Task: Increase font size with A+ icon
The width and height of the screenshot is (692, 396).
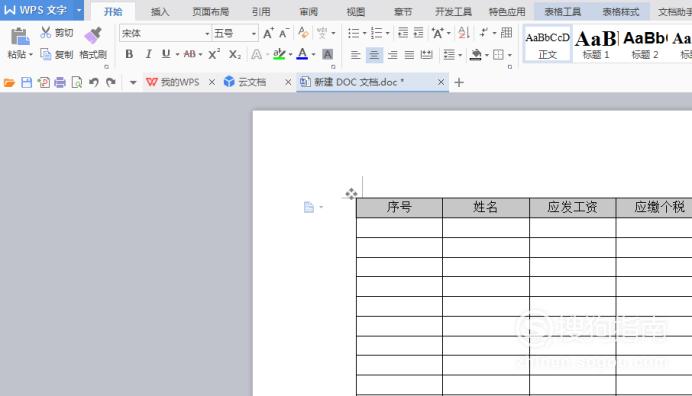Action: pos(268,33)
